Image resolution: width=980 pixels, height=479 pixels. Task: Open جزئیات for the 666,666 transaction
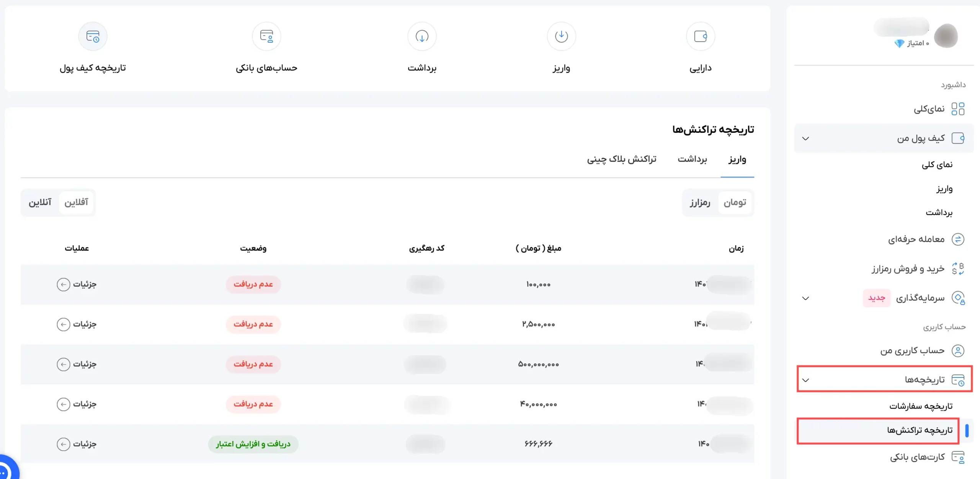76,444
